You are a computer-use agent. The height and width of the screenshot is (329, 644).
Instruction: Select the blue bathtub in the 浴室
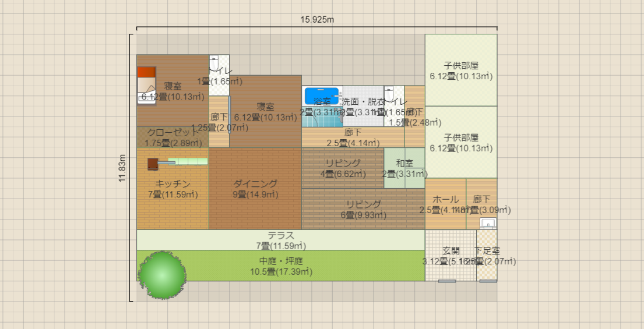pos(322,96)
